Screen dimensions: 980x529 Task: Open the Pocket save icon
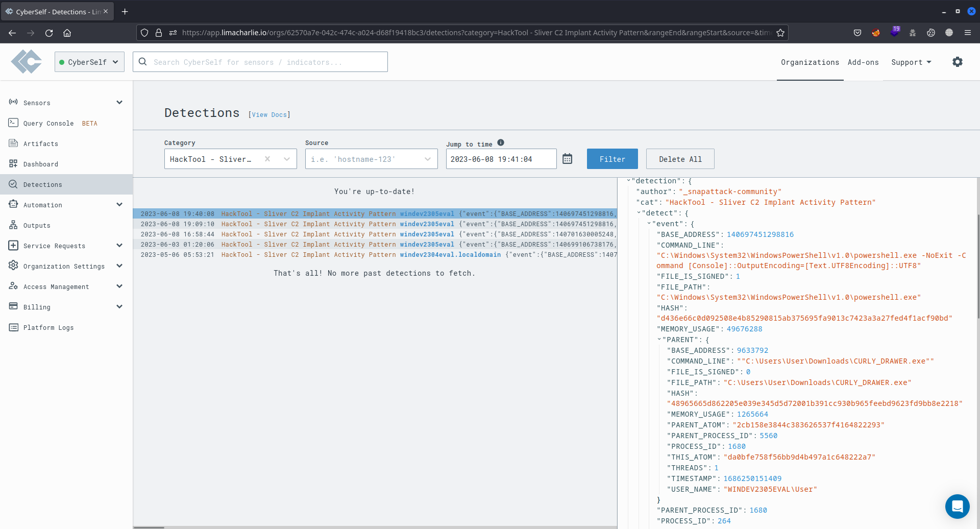[x=857, y=33]
